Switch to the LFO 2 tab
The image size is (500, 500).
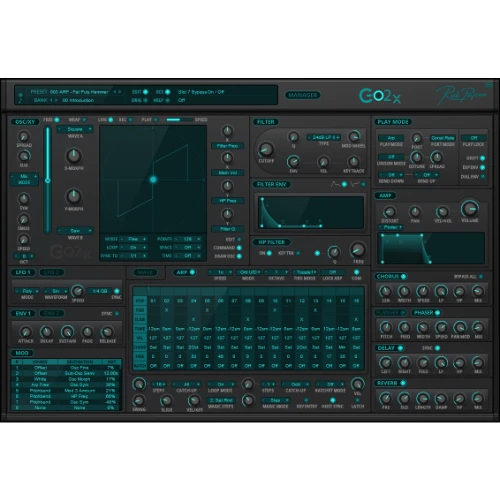point(52,272)
